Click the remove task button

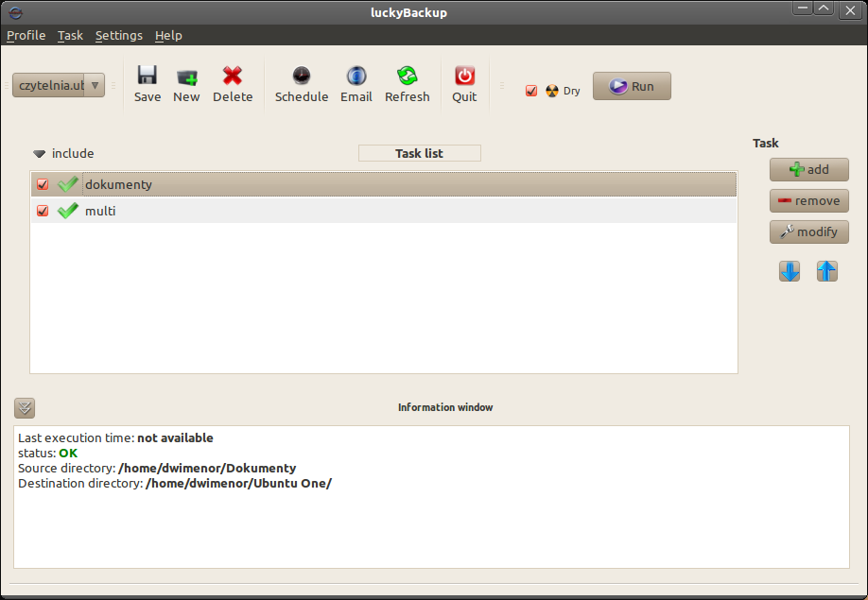[x=808, y=200]
